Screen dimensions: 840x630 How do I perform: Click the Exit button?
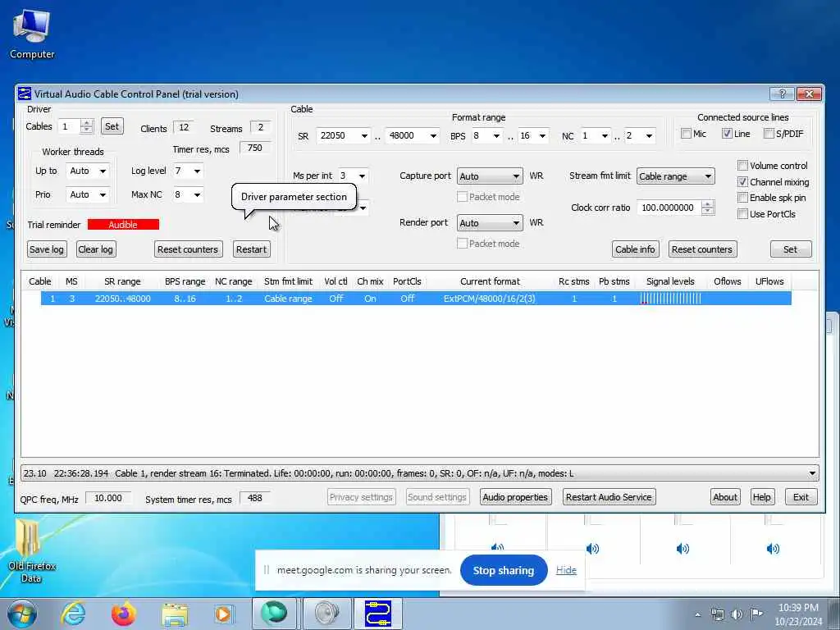(x=801, y=497)
